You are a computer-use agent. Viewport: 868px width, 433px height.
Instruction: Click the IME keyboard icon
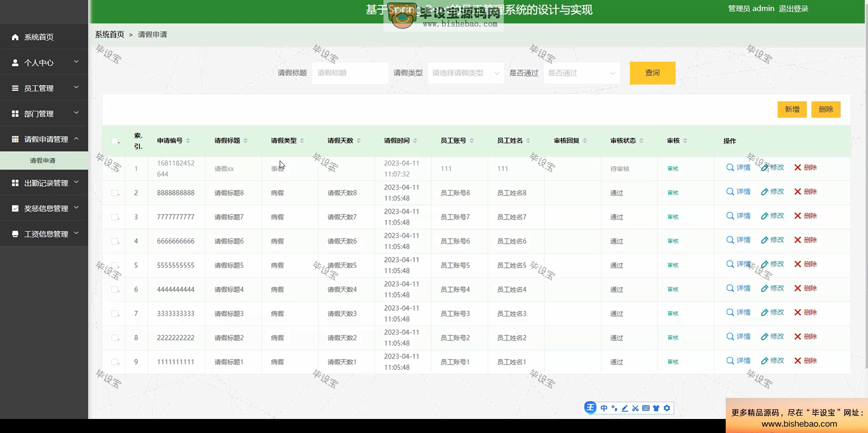coord(646,408)
